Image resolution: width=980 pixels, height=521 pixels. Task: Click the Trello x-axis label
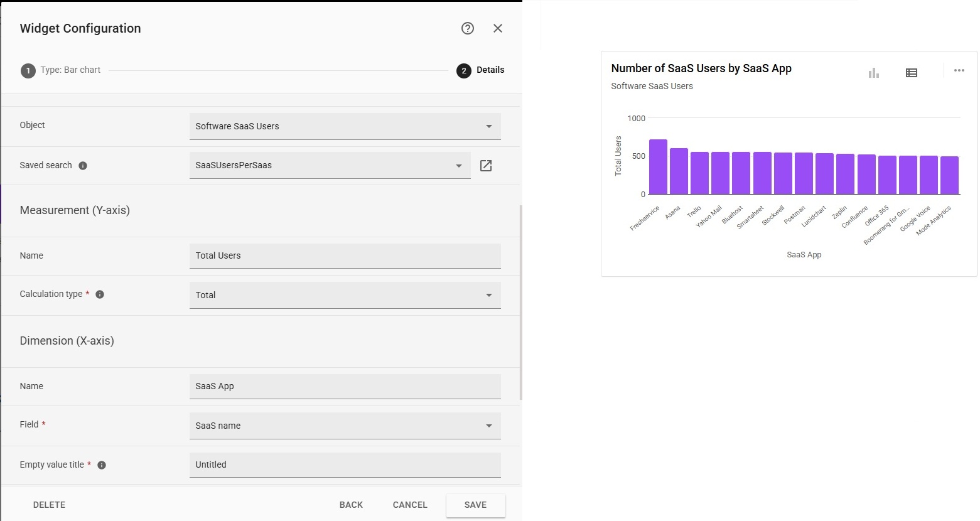click(x=694, y=212)
